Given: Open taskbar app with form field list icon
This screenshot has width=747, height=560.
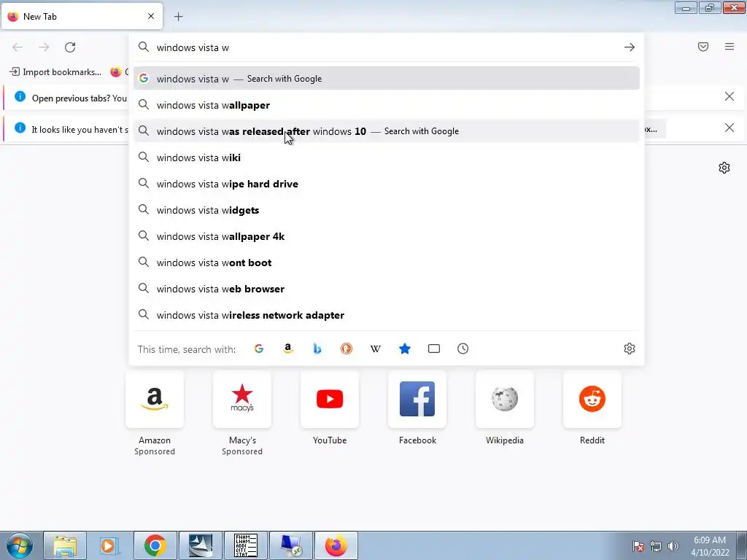Looking at the screenshot, I should pos(246,545).
